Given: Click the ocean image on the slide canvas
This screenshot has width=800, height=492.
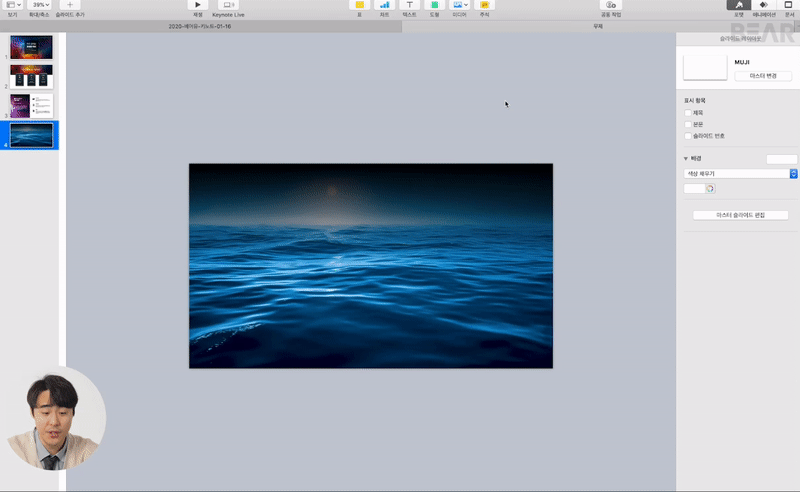Looking at the screenshot, I should [x=371, y=265].
